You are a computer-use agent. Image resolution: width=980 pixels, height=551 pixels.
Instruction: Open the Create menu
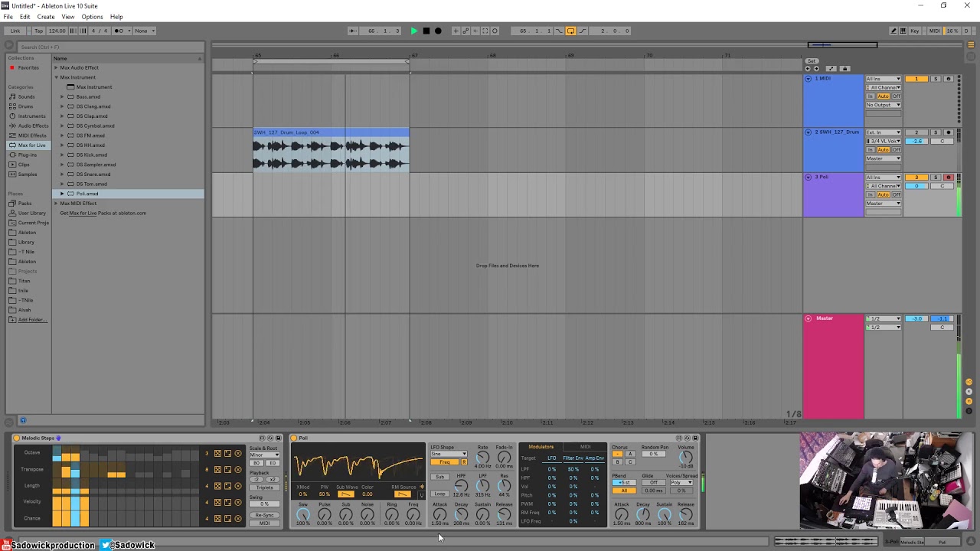click(x=46, y=17)
